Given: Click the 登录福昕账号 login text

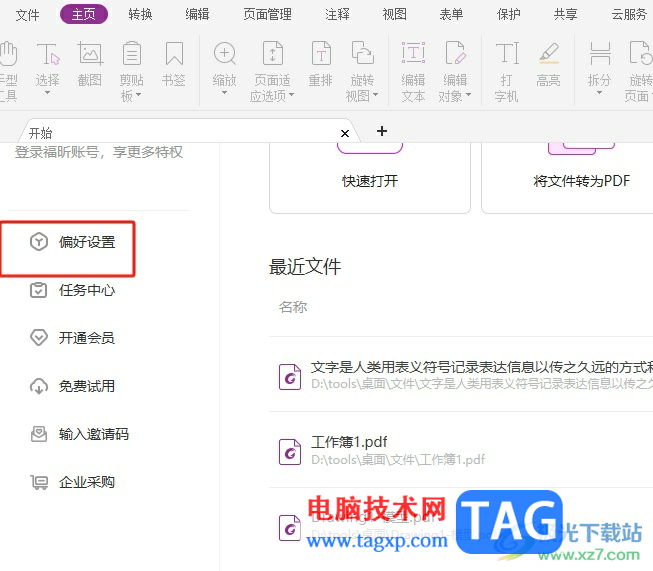Looking at the screenshot, I should 99,152.
